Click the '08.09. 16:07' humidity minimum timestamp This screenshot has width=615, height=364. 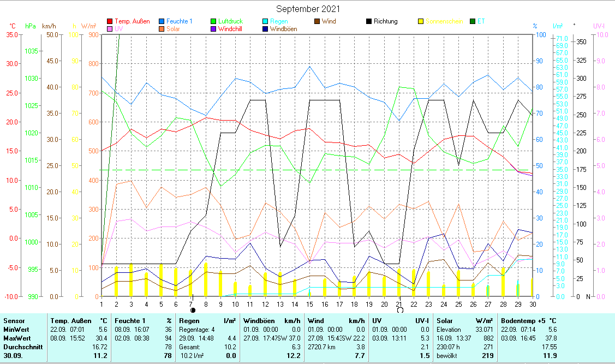(x=132, y=330)
